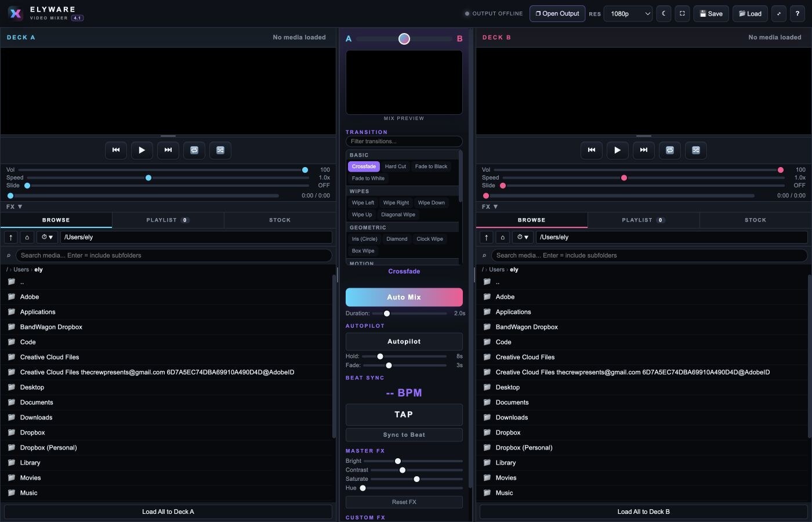This screenshot has height=522, width=812.
Task: Switch to Deck A Playlist tab
Action: [x=168, y=220]
